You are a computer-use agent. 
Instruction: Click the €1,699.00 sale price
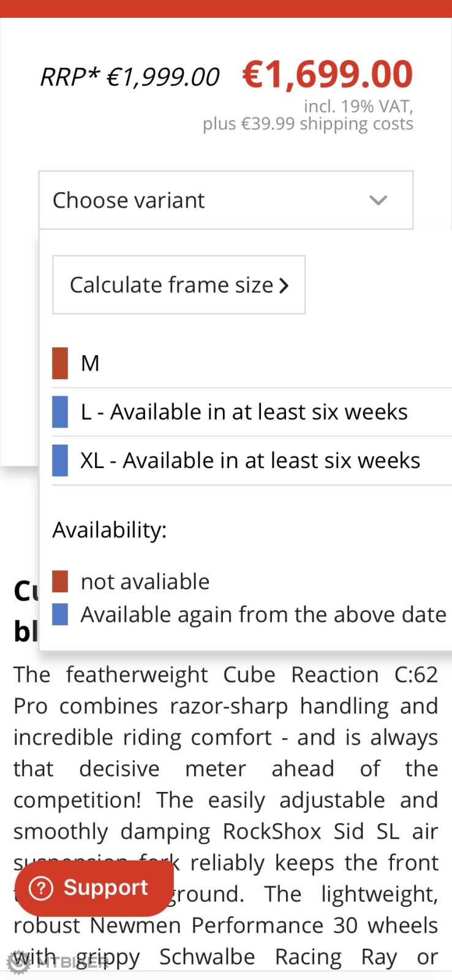[328, 75]
